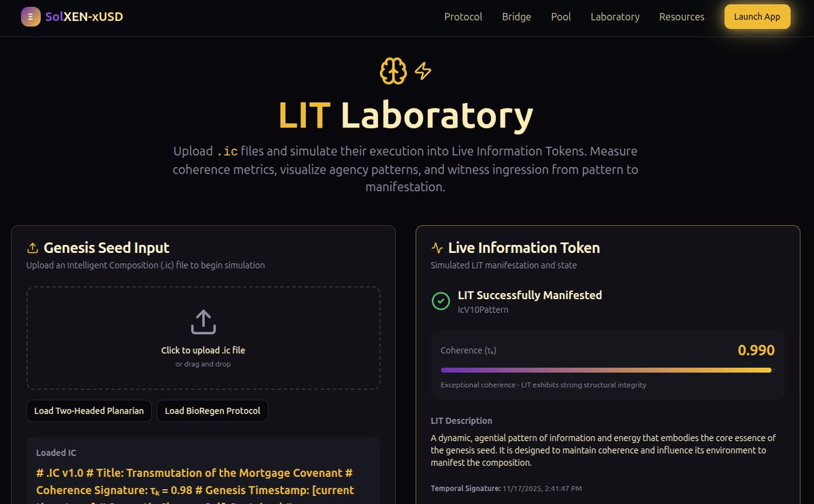Click the SolXEN-xUSD brand name link

(x=84, y=17)
